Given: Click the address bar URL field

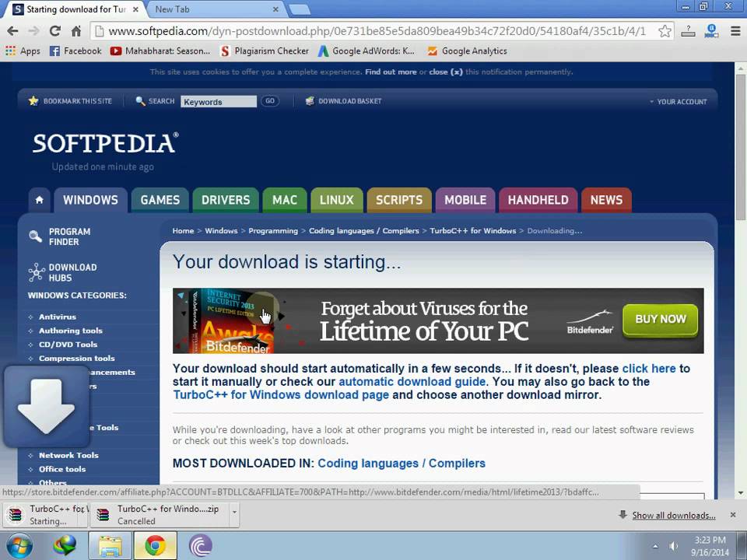Looking at the screenshot, I should point(377,31).
